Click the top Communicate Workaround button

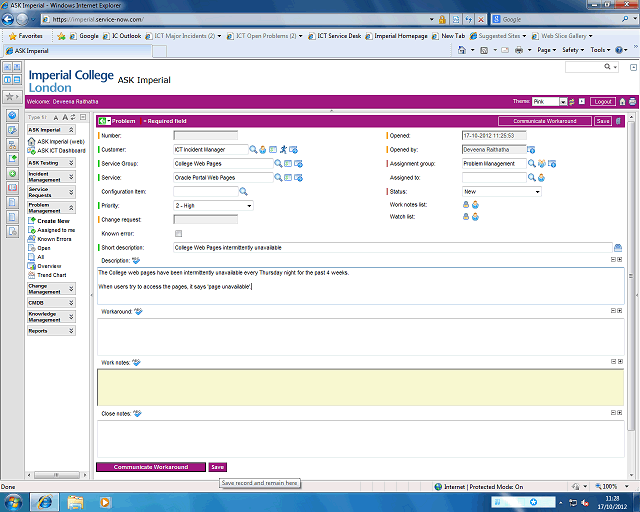538,121
